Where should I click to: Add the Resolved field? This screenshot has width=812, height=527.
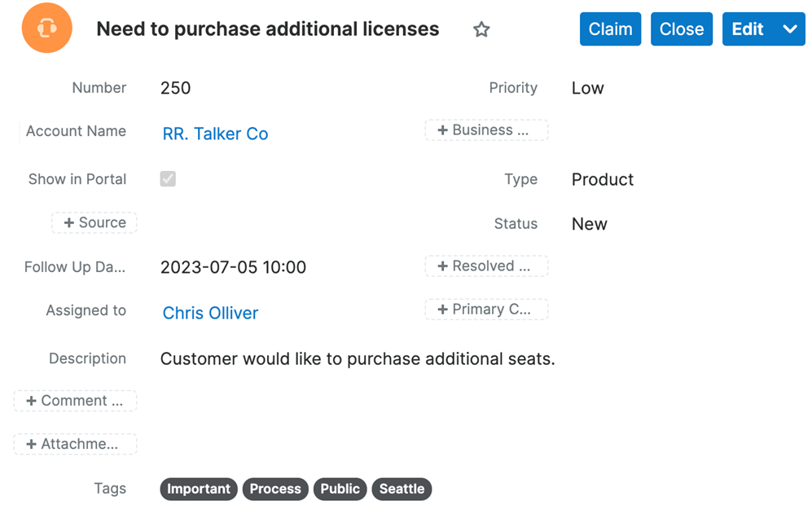[x=486, y=266]
